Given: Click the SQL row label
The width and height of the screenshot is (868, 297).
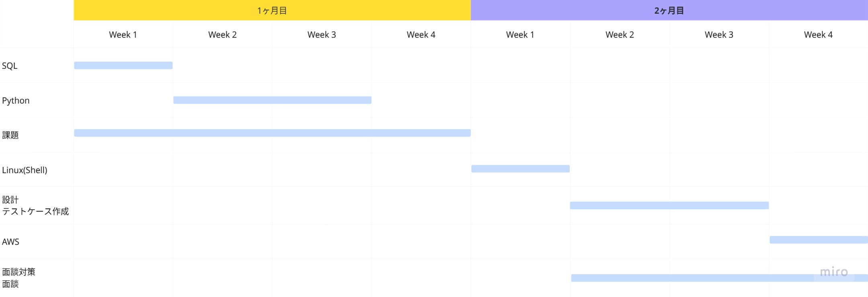Looking at the screenshot, I should click(10, 66).
